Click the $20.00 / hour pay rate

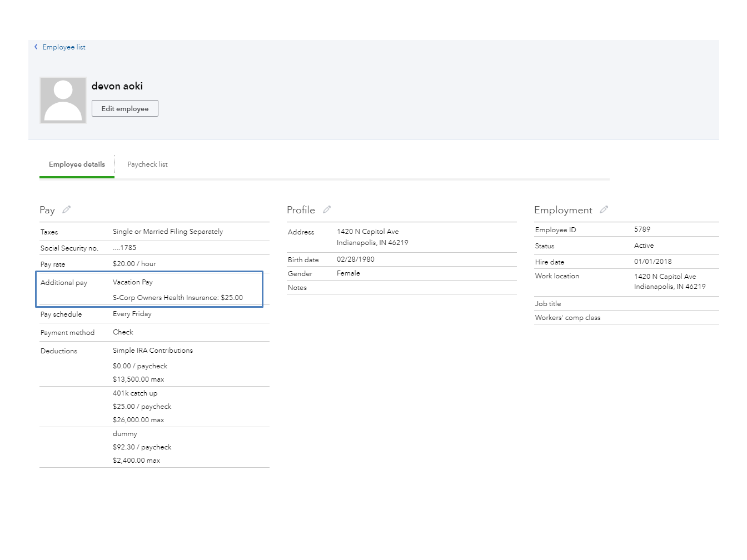[x=135, y=264]
